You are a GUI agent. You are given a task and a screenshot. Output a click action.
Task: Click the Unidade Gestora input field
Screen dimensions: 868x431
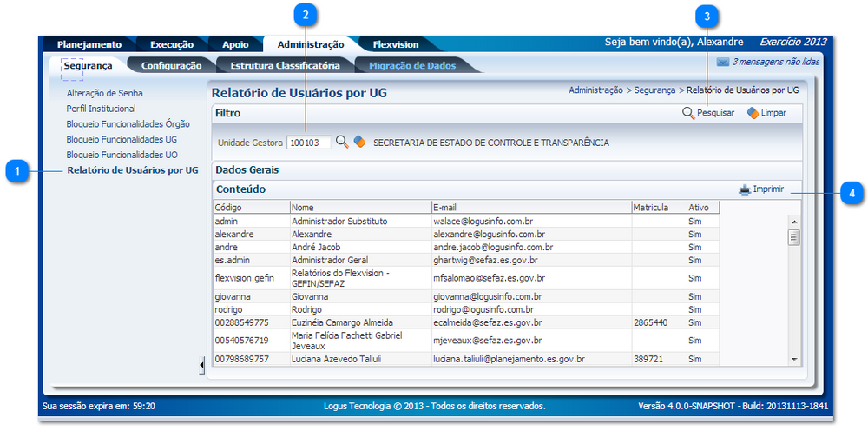tap(308, 143)
